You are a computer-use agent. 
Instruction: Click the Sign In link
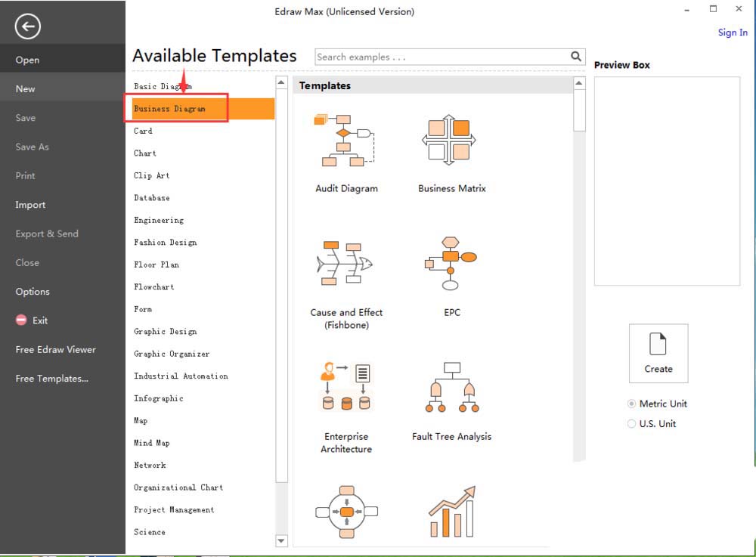pos(733,32)
